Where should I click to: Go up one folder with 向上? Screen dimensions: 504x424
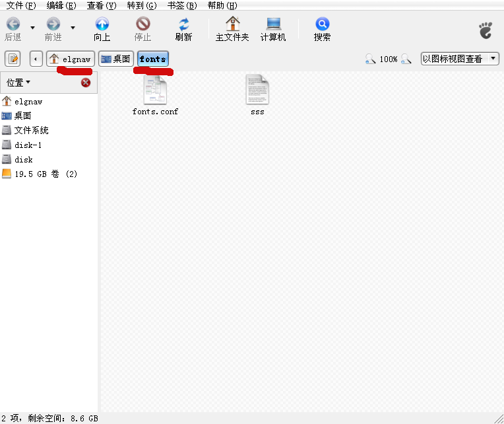(102, 29)
